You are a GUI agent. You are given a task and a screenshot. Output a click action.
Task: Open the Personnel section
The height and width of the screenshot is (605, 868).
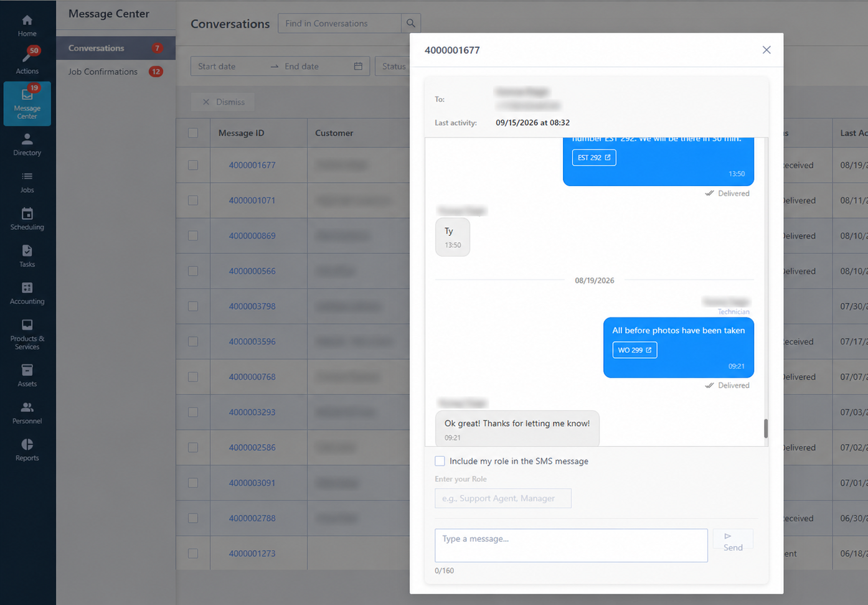pos(27,413)
